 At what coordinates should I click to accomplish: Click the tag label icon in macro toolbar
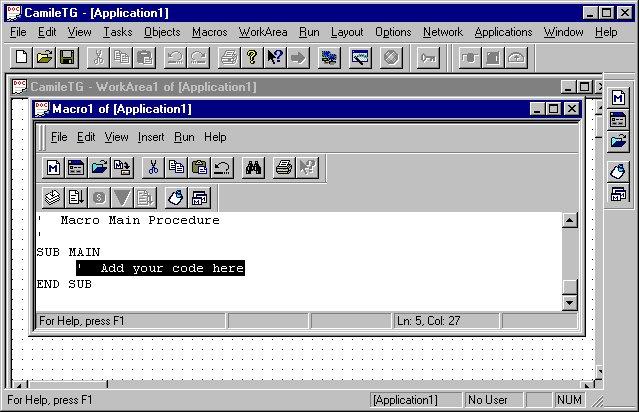176,198
